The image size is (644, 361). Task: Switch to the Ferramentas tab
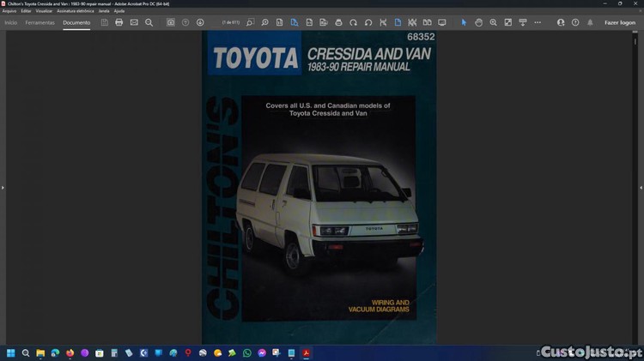(x=39, y=22)
